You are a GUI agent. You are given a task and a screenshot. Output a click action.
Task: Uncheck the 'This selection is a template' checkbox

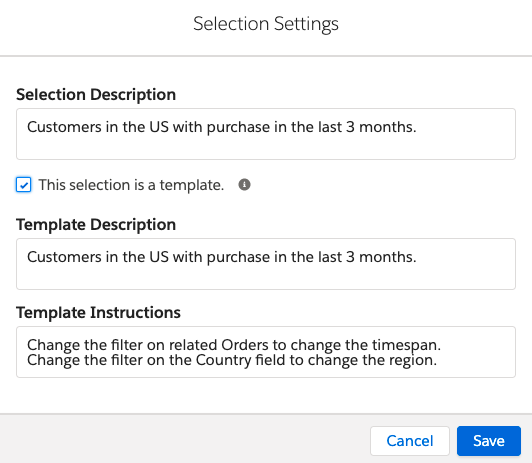(x=23, y=185)
